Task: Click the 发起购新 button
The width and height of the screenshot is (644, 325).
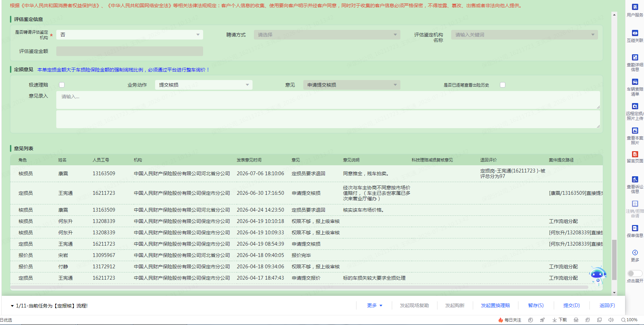Action: coord(455,305)
